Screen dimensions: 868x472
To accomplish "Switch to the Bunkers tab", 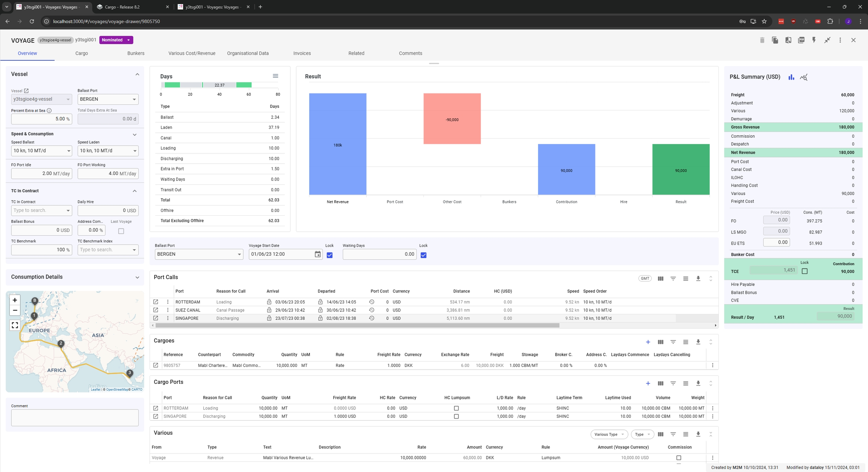I will pyautogui.click(x=136, y=53).
